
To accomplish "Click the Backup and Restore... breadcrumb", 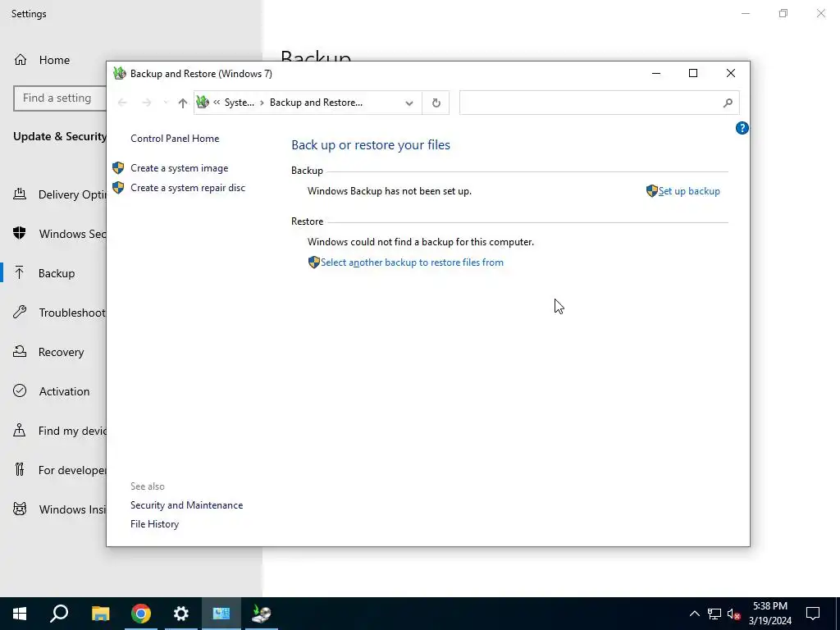I will click(316, 103).
